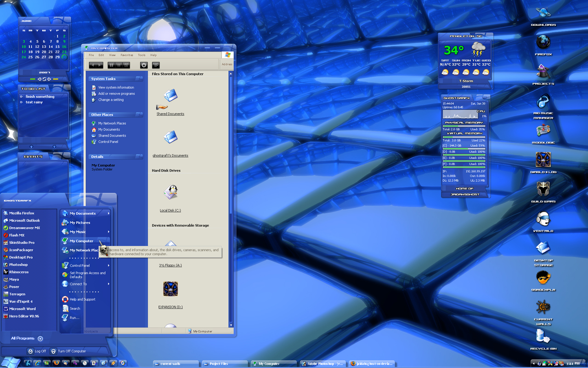Open All Programs arrow in Start menu

pos(40,339)
